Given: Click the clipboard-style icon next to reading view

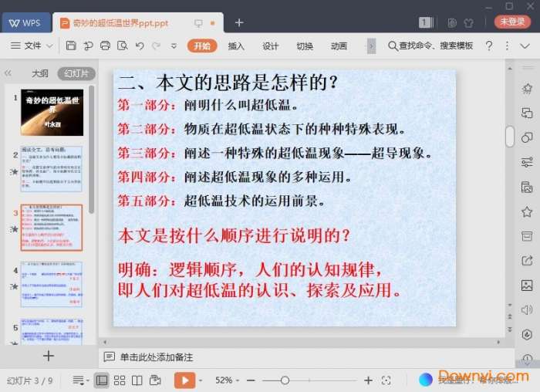Looking at the screenshot, I should pyautogui.click(x=155, y=380).
